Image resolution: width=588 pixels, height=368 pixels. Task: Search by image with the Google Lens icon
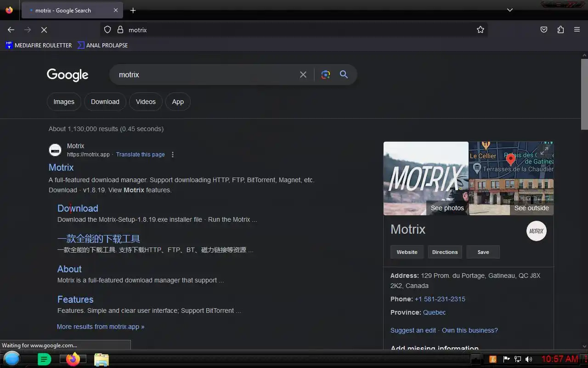click(x=326, y=75)
